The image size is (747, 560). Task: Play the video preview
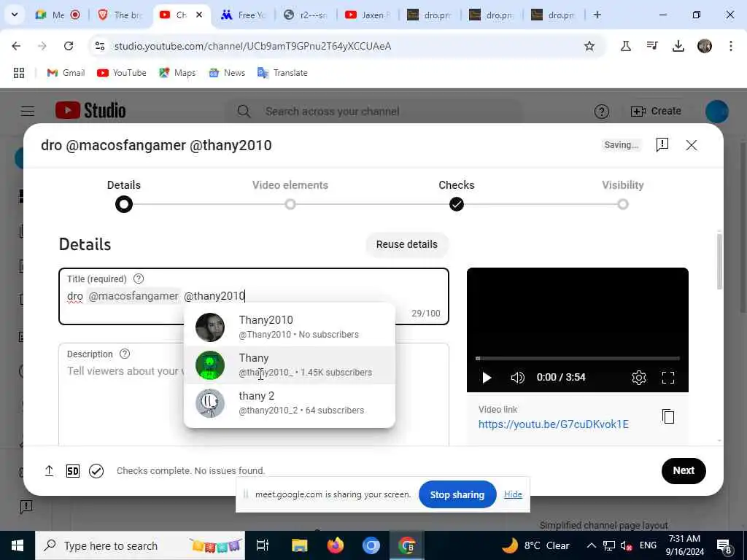tap(487, 378)
